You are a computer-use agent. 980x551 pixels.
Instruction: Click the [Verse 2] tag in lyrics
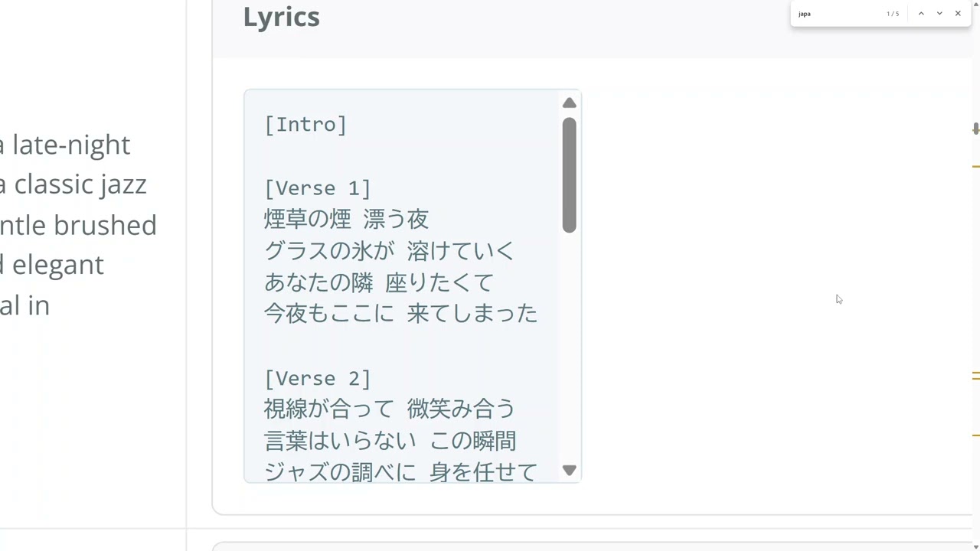317,379
